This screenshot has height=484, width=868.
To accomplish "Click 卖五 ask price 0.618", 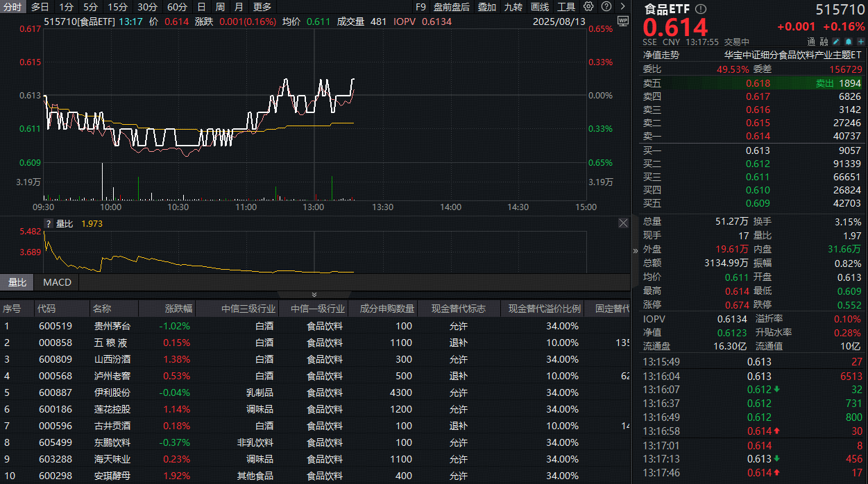I will click(x=758, y=83).
